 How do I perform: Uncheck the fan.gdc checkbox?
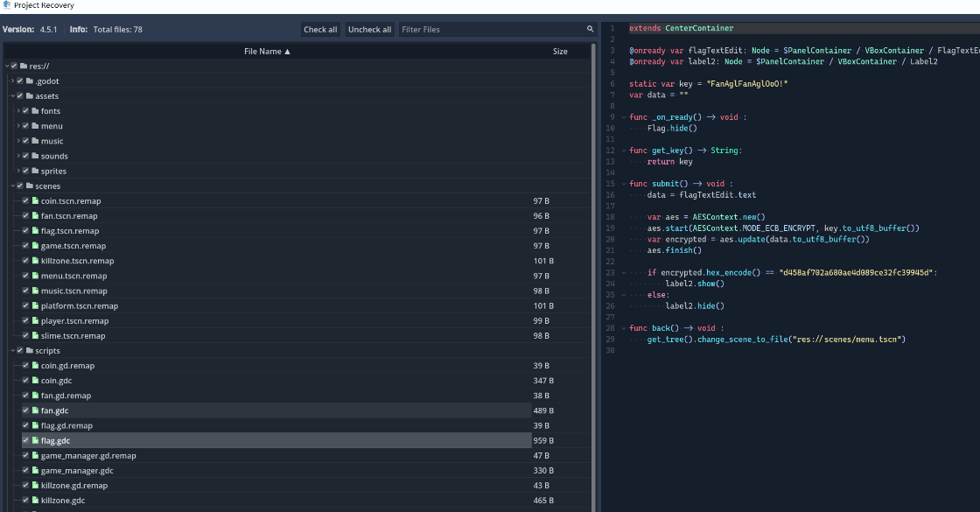25,410
